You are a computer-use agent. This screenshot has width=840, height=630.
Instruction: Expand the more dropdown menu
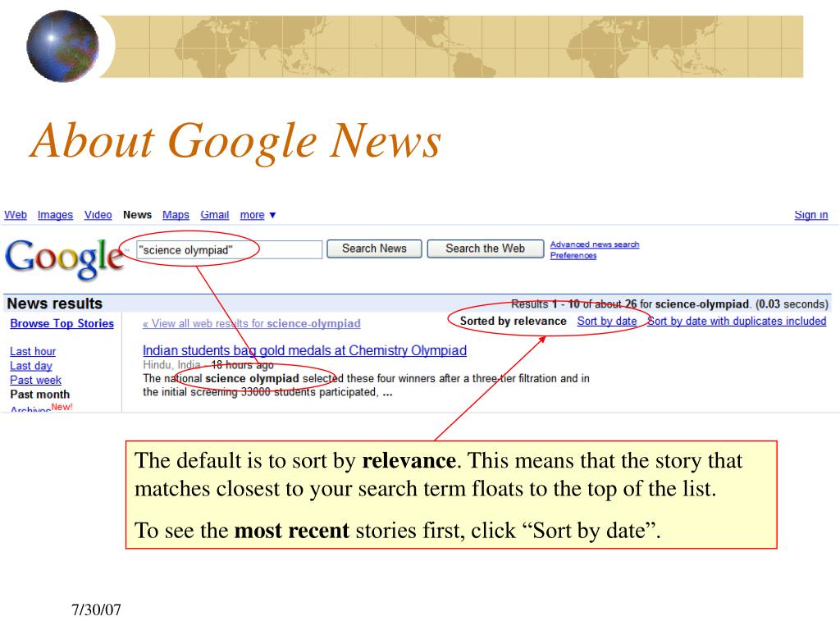tap(258, 215)
